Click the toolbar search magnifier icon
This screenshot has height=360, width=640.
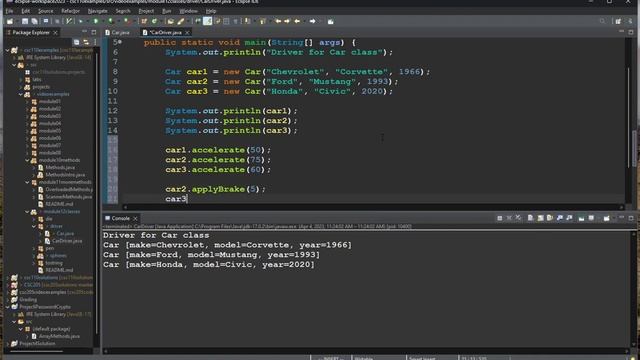pyautogui.click(x=602, y=21)
